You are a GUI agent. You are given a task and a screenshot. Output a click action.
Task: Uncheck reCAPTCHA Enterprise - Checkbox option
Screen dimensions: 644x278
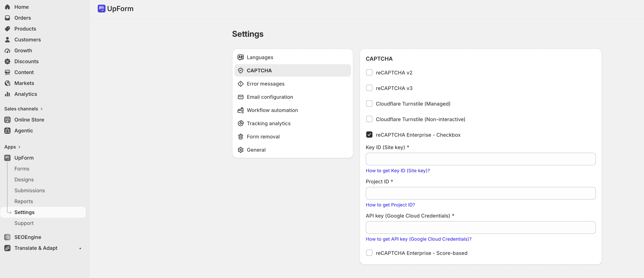pos(369,135)
